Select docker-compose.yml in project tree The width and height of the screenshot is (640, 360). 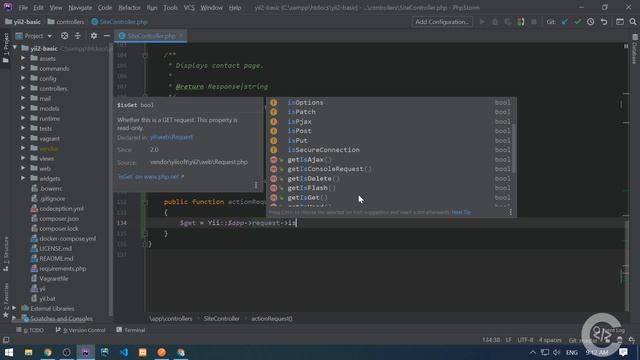click(x=67, y=238)
